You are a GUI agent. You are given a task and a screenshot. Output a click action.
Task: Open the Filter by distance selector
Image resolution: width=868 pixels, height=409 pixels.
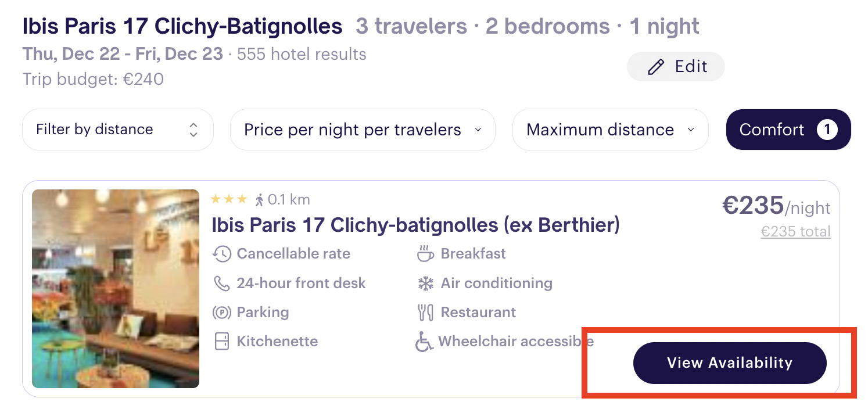(x=118, y=130)
